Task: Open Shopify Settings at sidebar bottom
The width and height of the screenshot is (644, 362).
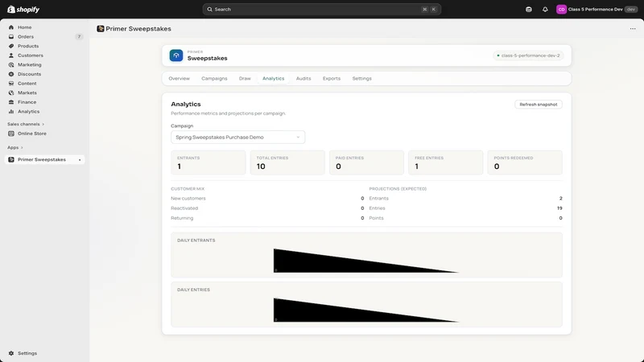Action: (27, 353)
